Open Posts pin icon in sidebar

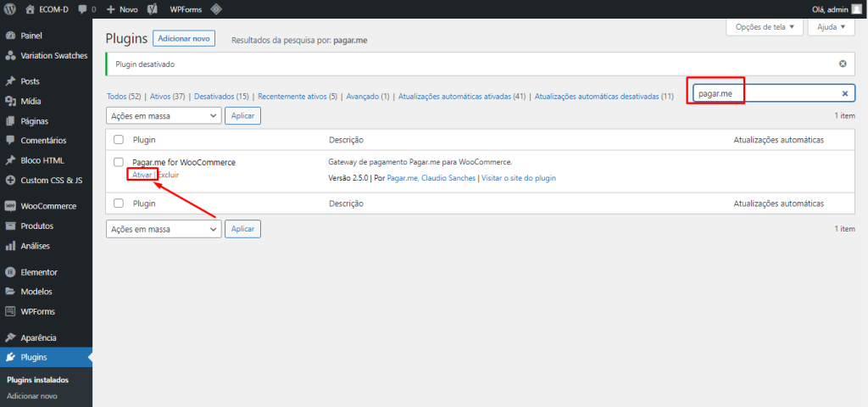tap(10, 81)
